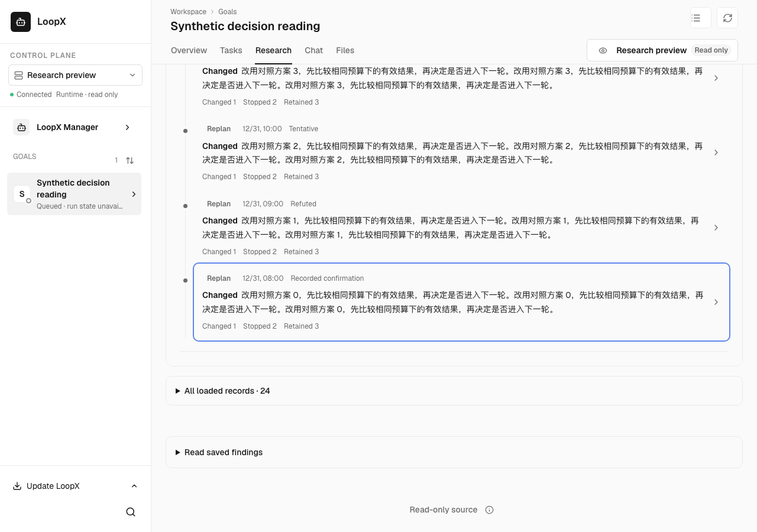Viewport: 757px width, 532px height.
Task: Open the Research preview control plane dropdown
Action: 75,75
